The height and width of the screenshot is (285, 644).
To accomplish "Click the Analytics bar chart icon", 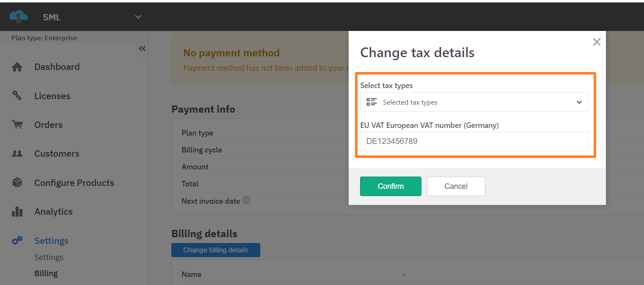I will click(x=17, y=212).
